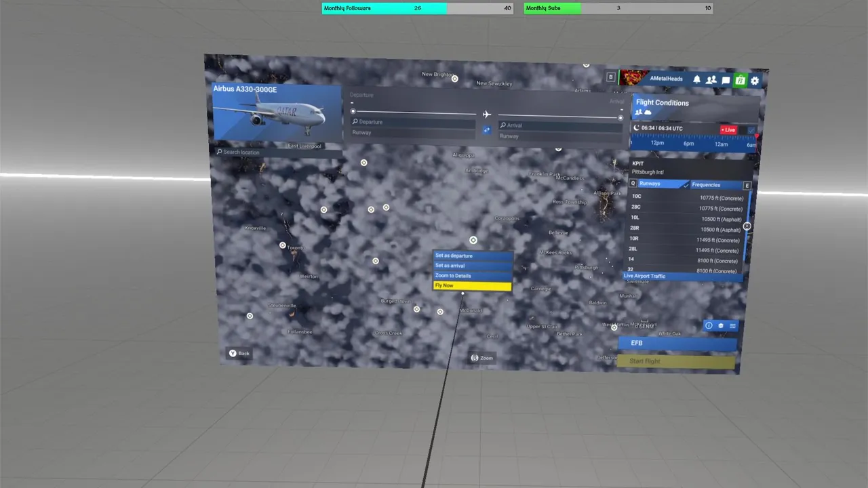Screen dimensions: 868x488
Task: Select runway 10C row
Action: click(x=688, y=197)
